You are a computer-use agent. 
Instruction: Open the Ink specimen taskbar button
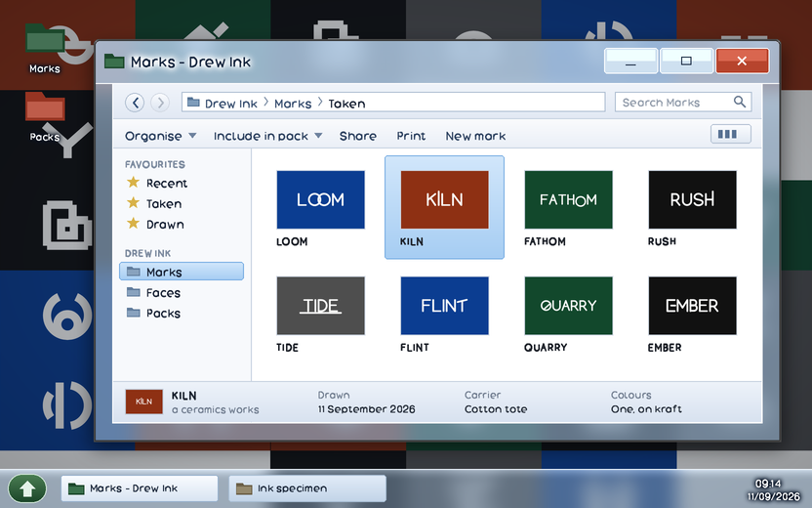tap(307, 488)
